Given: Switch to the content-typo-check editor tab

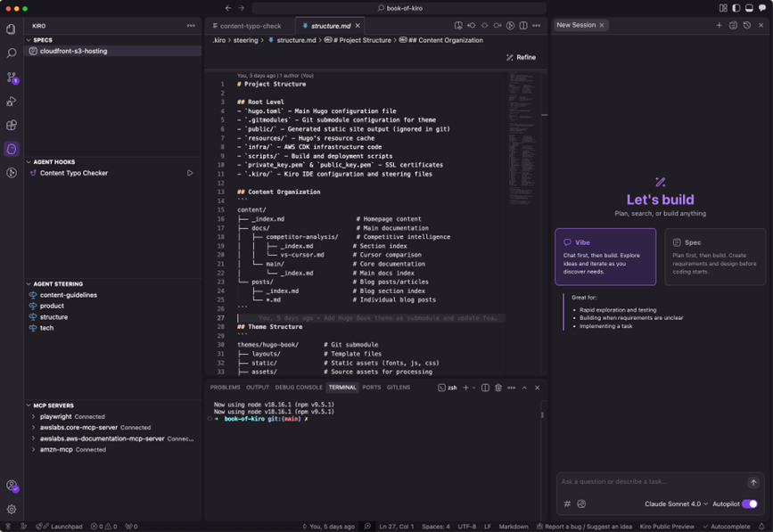Looking at the screenshot, I should click(x=249, y=26).
